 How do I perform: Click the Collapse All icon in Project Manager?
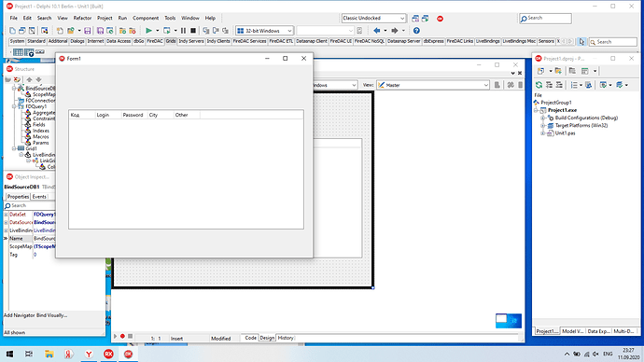point(559,85)
